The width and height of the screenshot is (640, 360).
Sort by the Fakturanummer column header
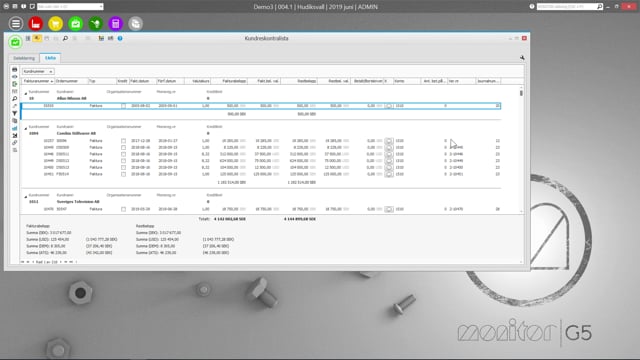coord(38,81)
